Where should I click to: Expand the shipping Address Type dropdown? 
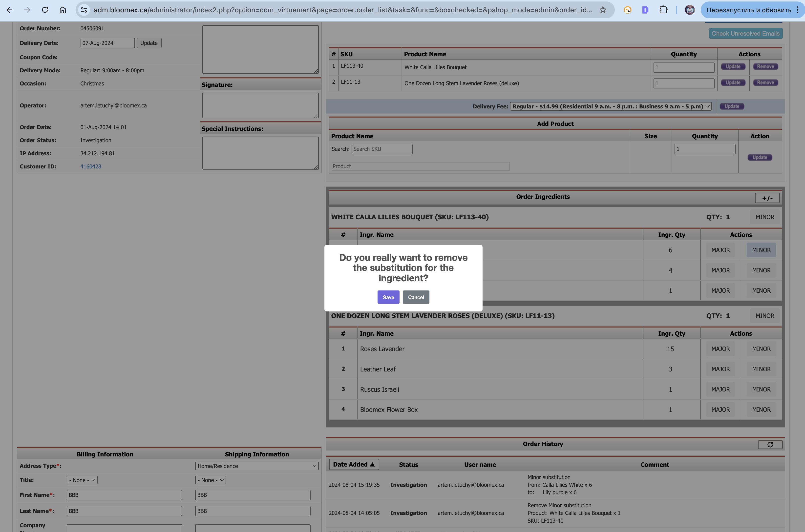click(x=257, y=466)
